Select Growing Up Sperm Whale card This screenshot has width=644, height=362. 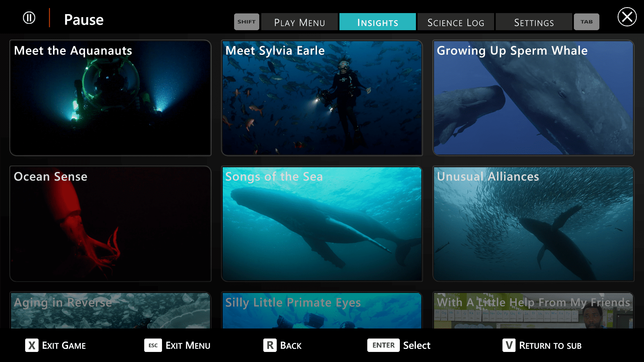pos(533,98)
